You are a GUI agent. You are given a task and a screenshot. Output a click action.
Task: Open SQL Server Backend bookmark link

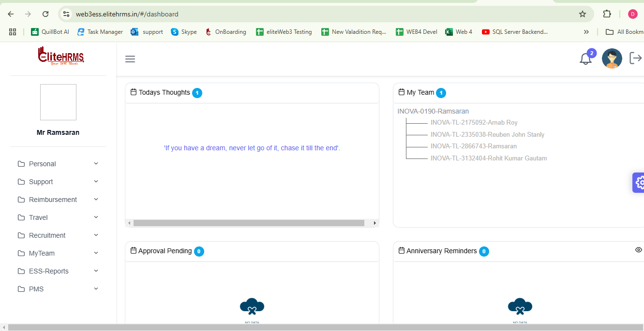(515, 32)
